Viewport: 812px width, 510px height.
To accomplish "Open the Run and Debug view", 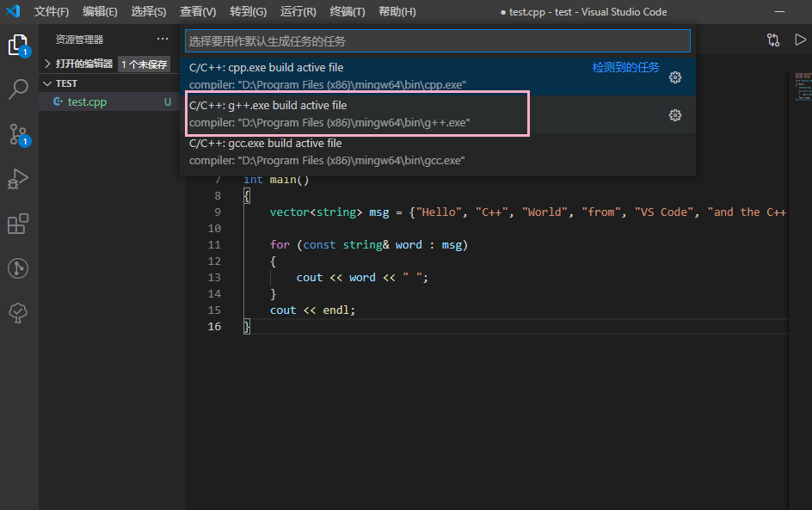I will 18,179.
